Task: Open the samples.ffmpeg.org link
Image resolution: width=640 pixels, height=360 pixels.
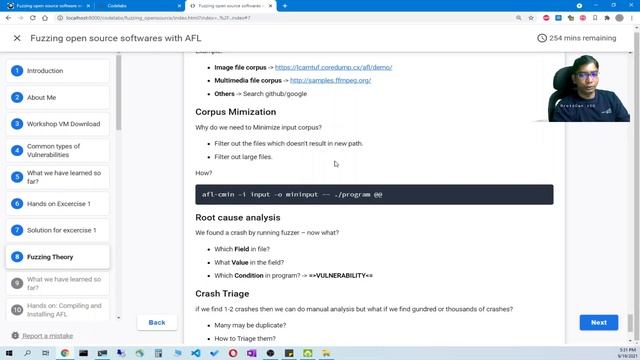Action: (330, 80)
